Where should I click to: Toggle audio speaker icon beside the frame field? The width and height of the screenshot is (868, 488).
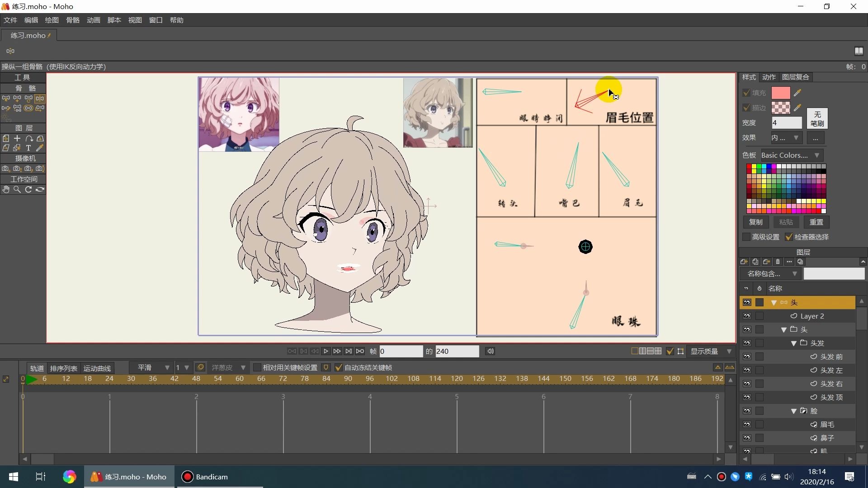(x=490, y=351)
